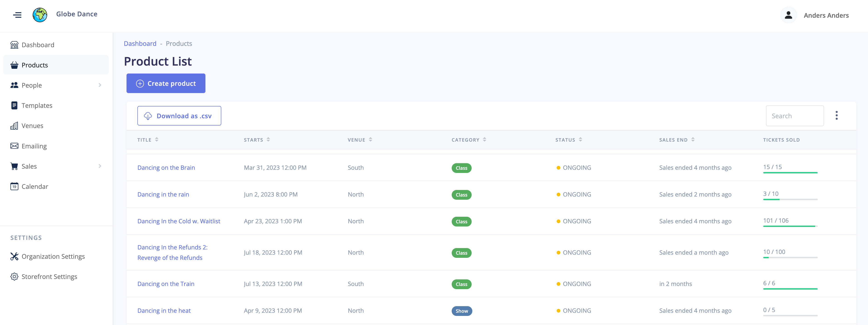Sort the table by Title column
The width and height of the screenshot is (868, 325).
point(157,140)
